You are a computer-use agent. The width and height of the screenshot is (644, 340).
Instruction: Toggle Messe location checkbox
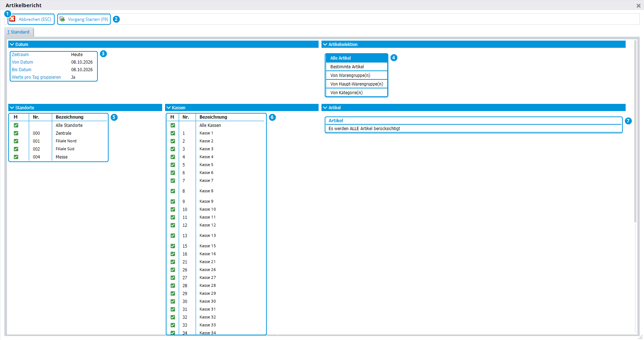(16, 157)
